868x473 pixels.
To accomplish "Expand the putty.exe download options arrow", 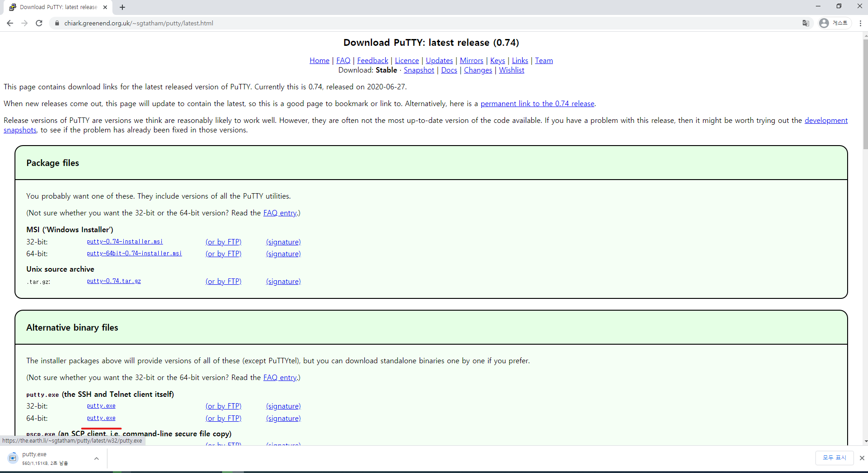I will (x=97, y=458).
